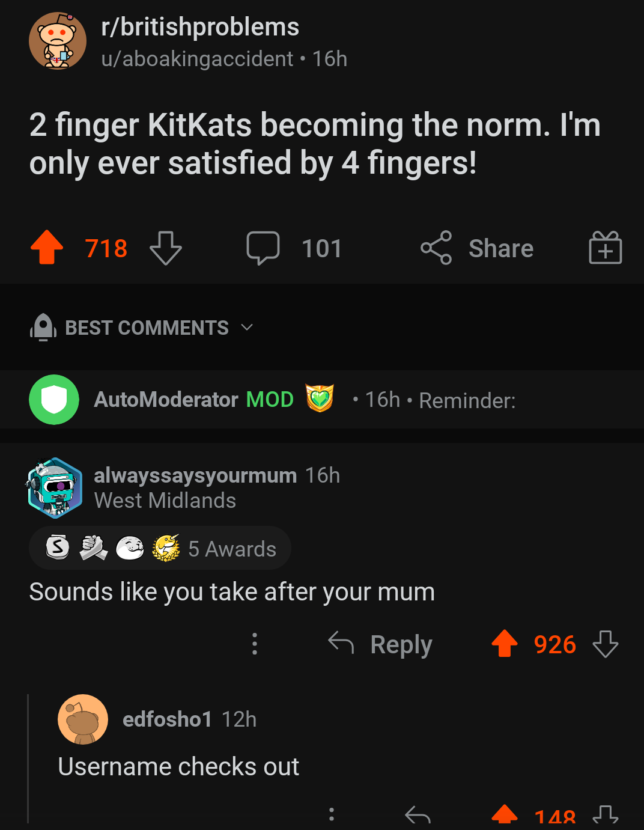644x830 pixels.
Task: Open the BEST COMMENTS sort dropdown
Action: point(146,328)
